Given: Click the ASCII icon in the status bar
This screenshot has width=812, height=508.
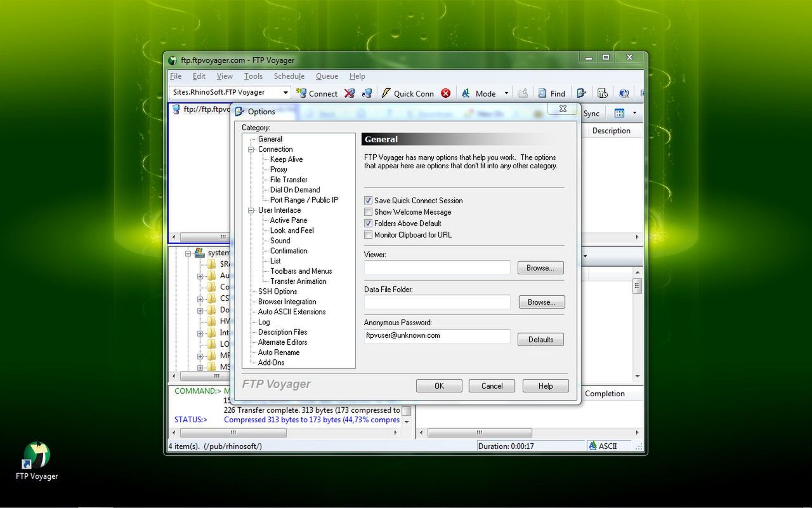Looking at the screenshot, I should pos(593,446).
